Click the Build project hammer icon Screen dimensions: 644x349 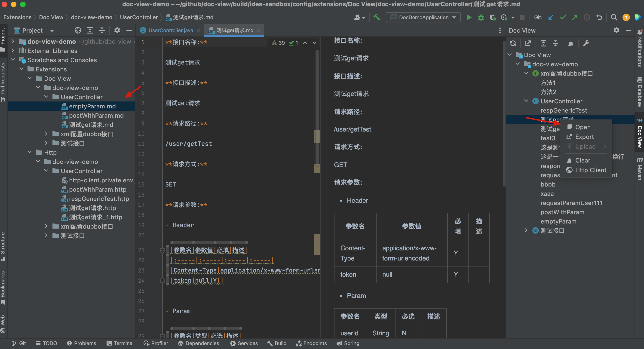377,17
